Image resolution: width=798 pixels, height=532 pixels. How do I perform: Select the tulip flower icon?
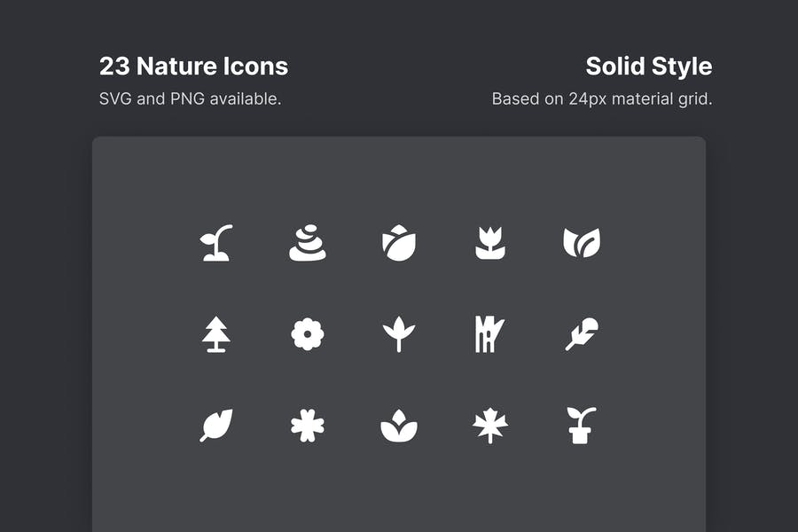point(490,243)
